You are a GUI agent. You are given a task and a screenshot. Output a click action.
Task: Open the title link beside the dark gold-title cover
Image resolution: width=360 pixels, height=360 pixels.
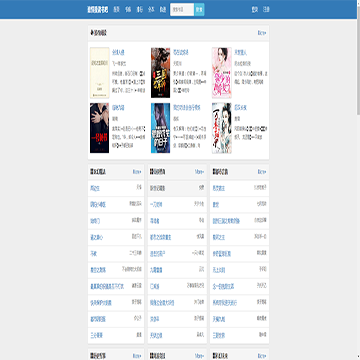[x=181, y=52]
